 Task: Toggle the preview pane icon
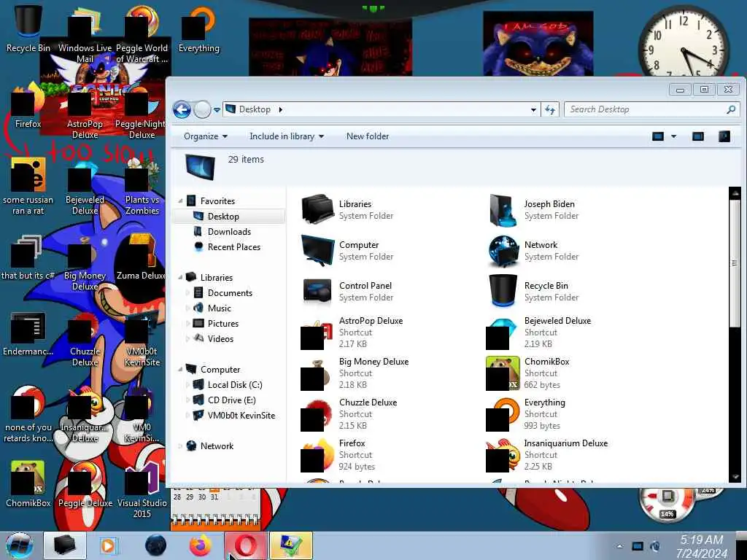tap(698, 136)
